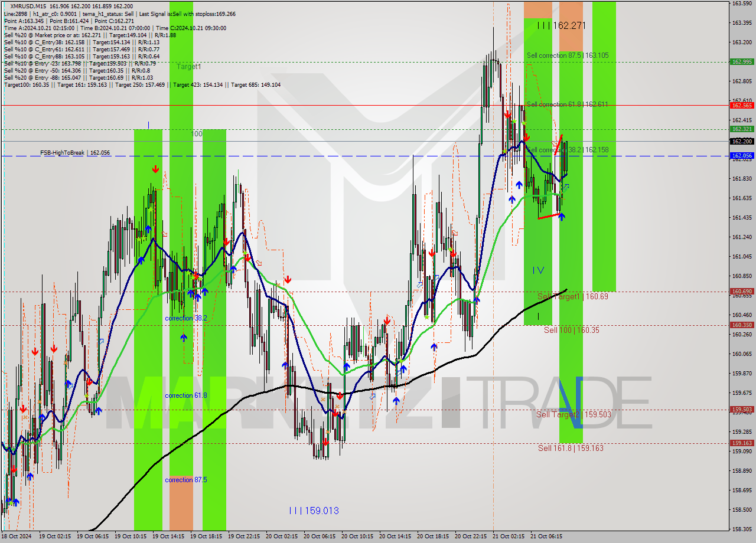This screenshot has height=543, width=756.
Task: Click the '19 Oct 10:15' time axis label
Action: (131, 537)
